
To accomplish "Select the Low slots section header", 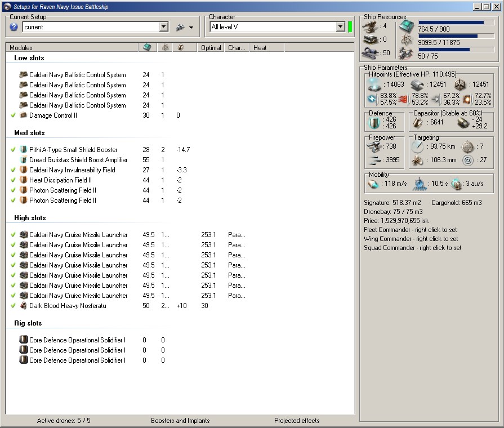I will 29,58.
